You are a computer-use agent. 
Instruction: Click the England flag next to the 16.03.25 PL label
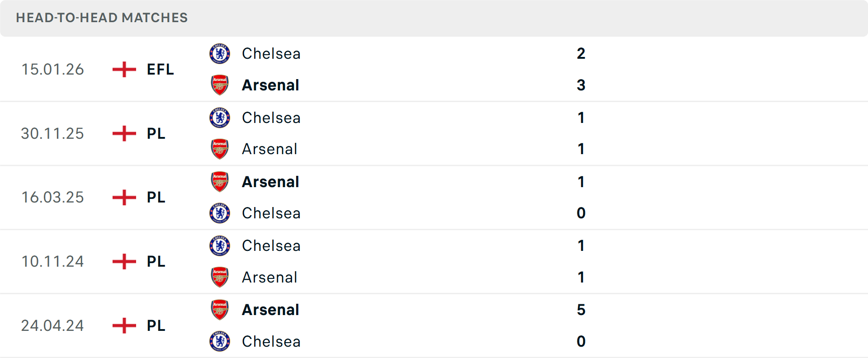tap(123, 197)
